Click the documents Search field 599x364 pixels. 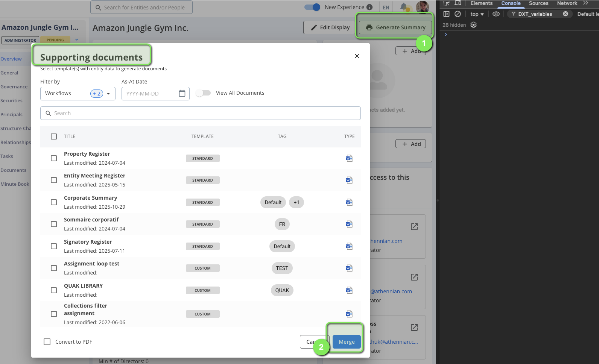coord(200,113)
